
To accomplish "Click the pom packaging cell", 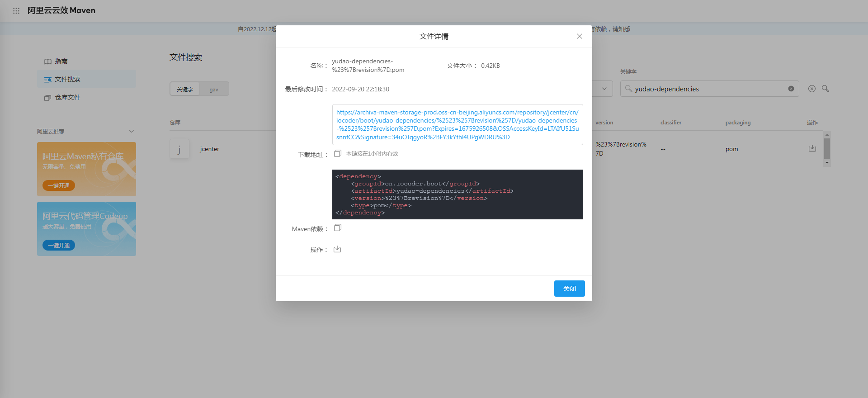I will click(x=731, y=149).
